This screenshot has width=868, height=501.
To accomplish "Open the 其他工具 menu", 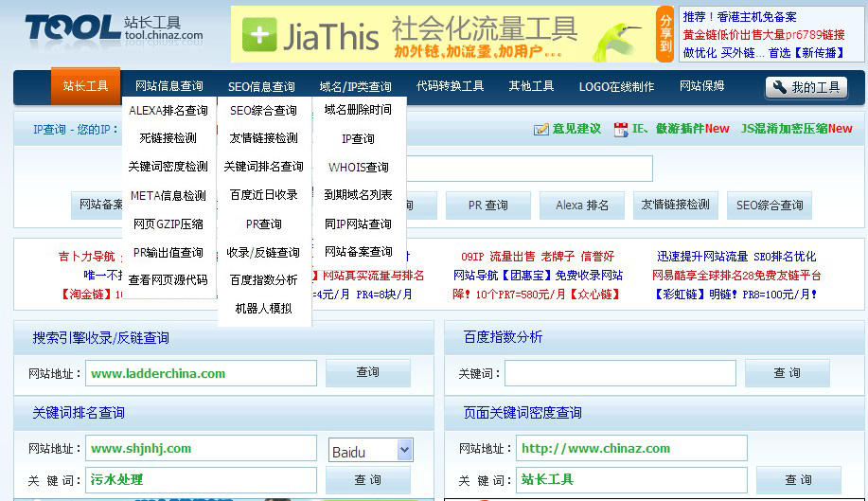I will point(531,86).
